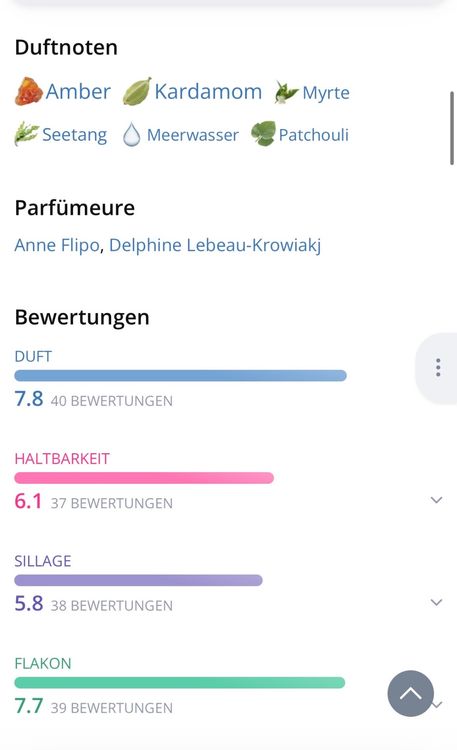Click the Duft 7.8 score value
Screen dimensions: 457x750
tap(29, 399)
